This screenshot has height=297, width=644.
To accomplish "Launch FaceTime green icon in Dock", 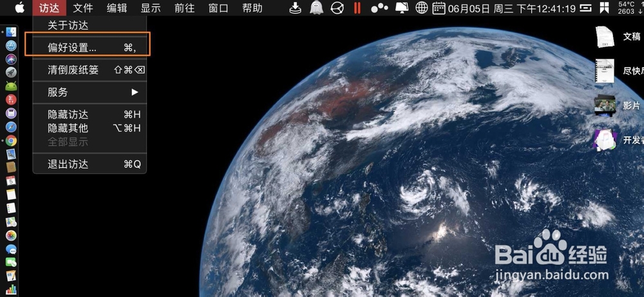I will point(11,262).
